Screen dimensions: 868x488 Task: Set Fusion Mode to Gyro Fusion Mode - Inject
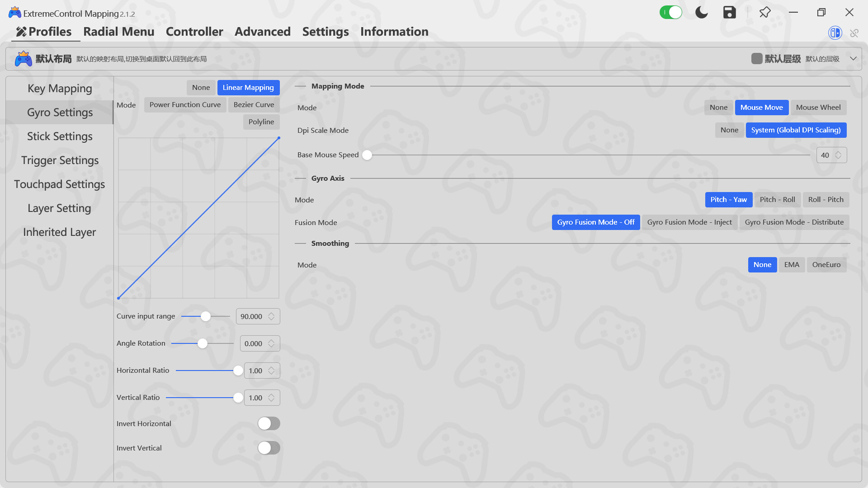(x=689, y=222)
